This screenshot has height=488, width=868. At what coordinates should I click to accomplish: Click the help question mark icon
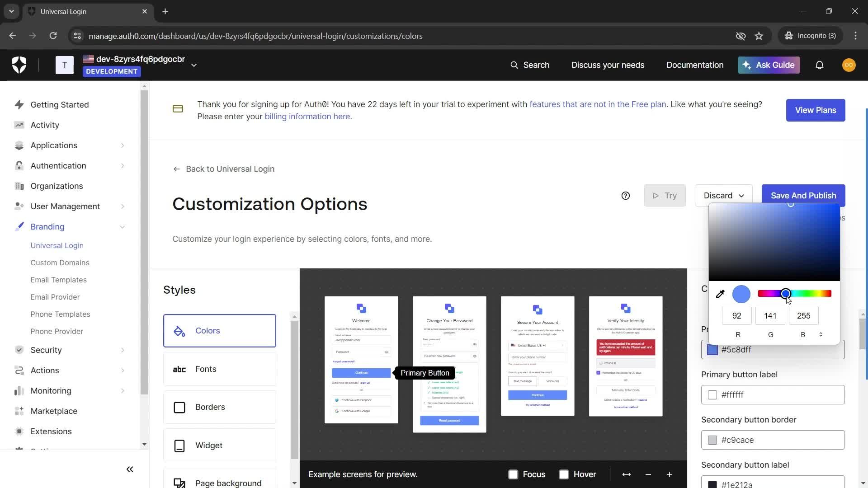click(x=626, y=196)
